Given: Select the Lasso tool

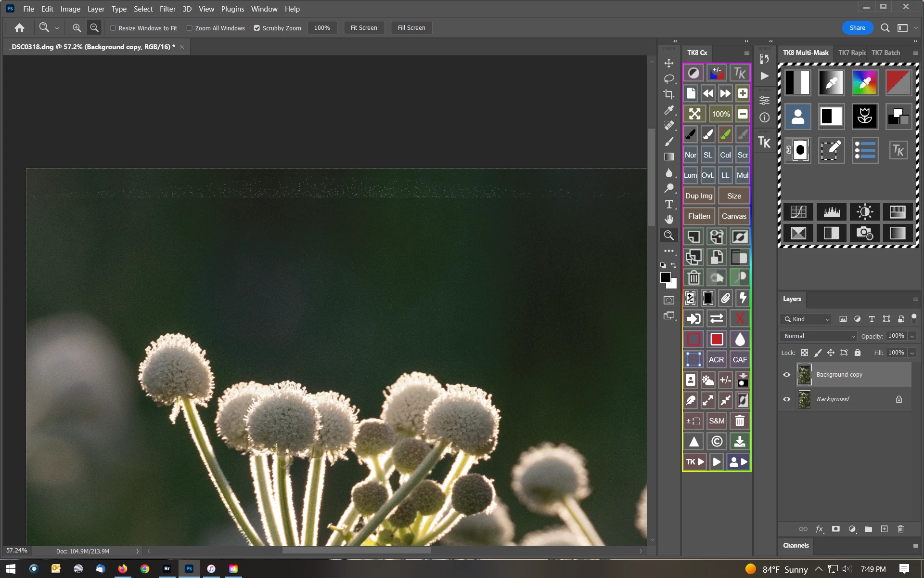Looking at the screenshot, I should point(669,79).
